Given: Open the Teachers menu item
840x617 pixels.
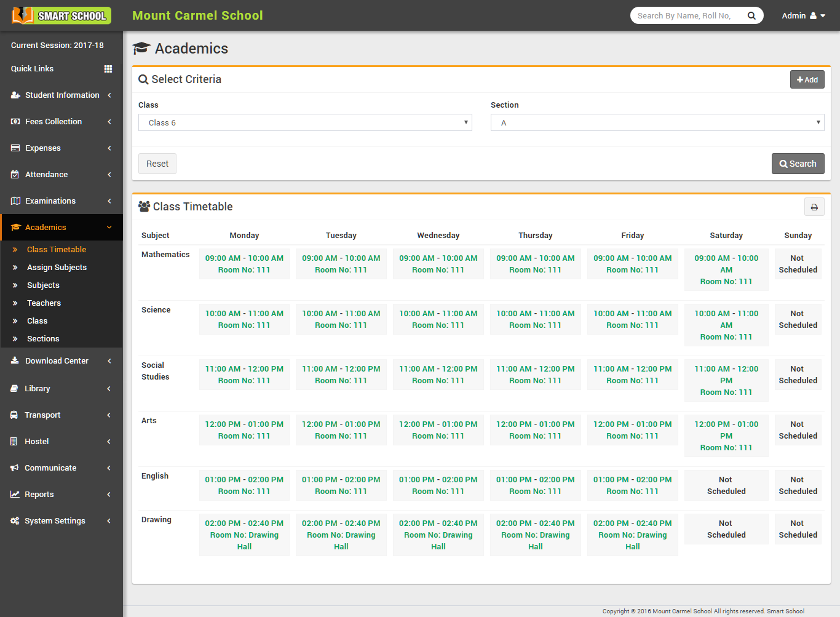Looking at the screenshot, I should pyautogui.click(x=44, y=303).
